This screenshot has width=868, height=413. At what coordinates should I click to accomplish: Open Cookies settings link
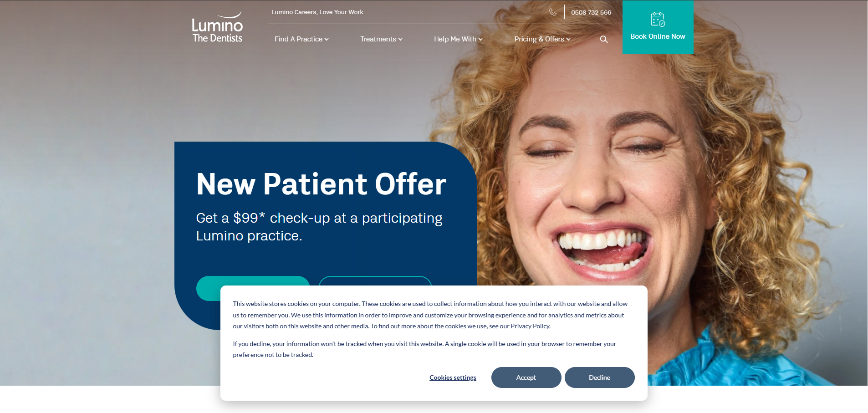453,377
